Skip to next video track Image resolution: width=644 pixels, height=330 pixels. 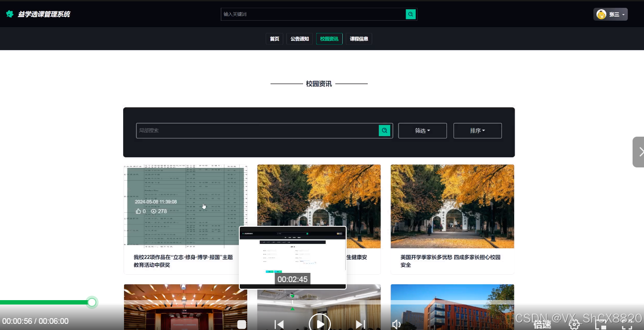click(361, 324)
